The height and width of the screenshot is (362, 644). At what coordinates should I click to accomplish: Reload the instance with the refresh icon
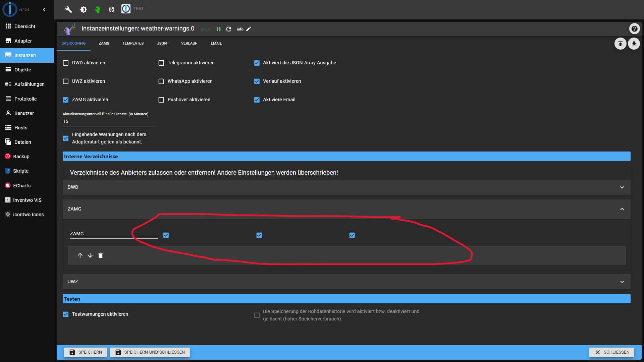229,29
